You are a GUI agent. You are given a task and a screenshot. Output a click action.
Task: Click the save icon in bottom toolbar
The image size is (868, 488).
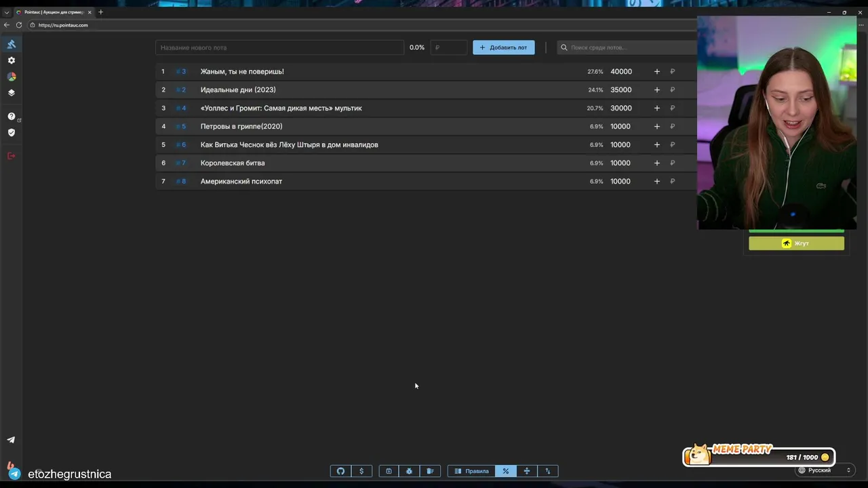pyautogui.click(x=389, y=471)
